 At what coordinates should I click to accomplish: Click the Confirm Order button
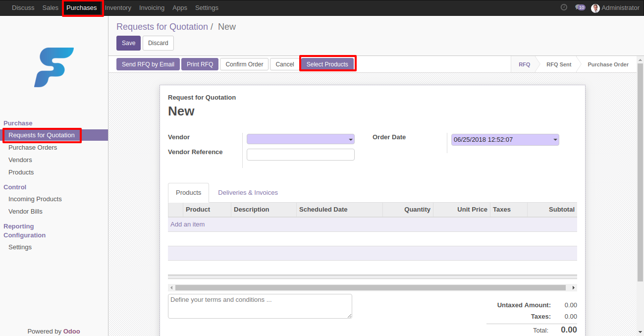[x=244, y=64]
